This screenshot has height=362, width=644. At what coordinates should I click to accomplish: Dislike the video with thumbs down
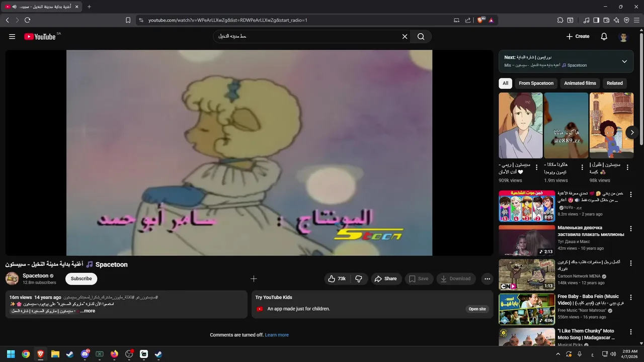[359, 279]
